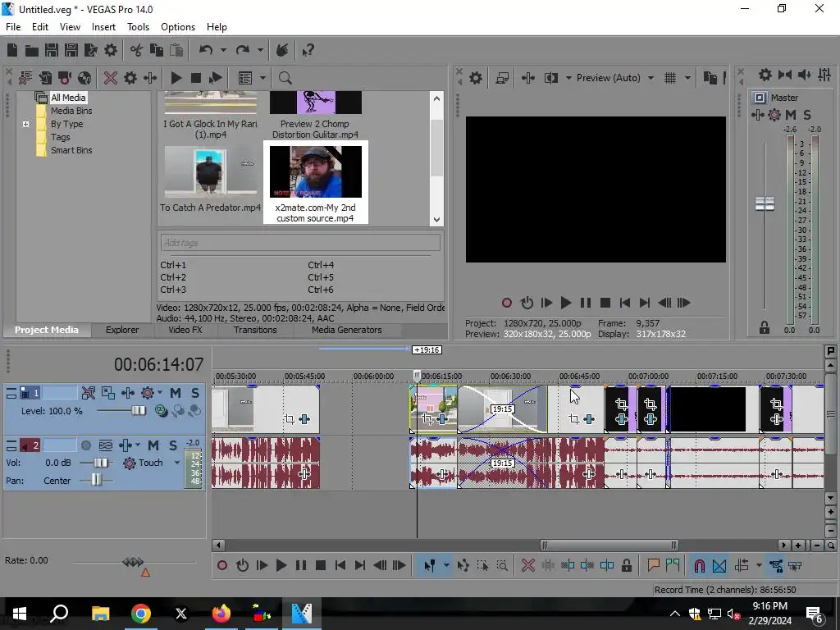840x630 pixels.
Task: Stop media preview in Project Media toolbar
Action: 196,78
